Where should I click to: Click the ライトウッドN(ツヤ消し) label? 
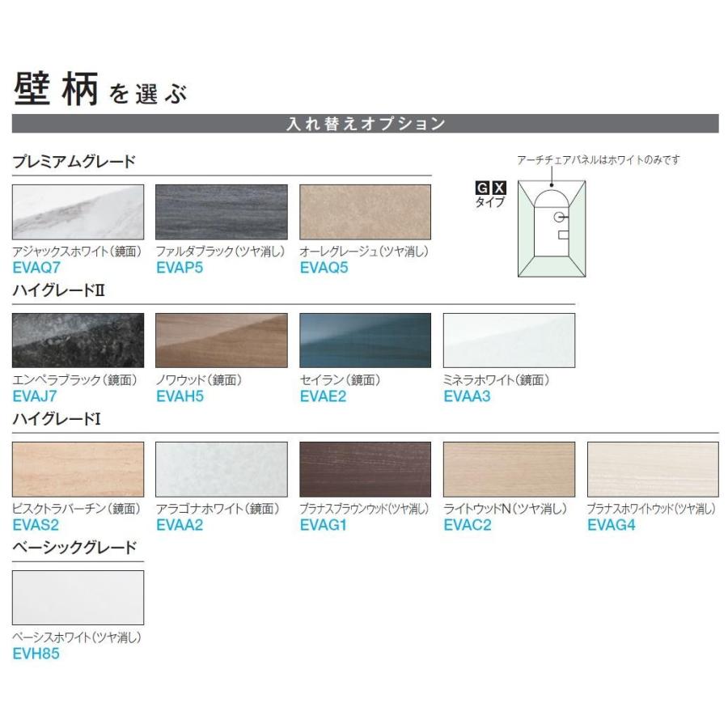[x=506, y=509]
